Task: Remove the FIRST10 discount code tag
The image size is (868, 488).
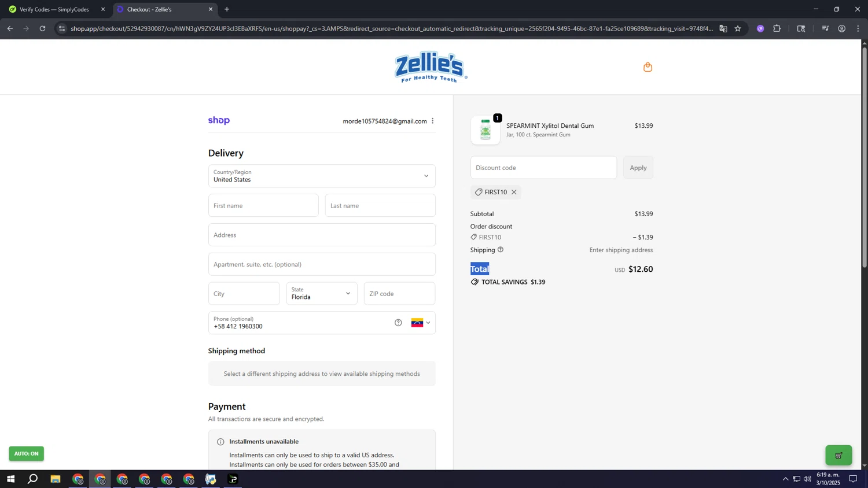Action: [x=514, y=192]
